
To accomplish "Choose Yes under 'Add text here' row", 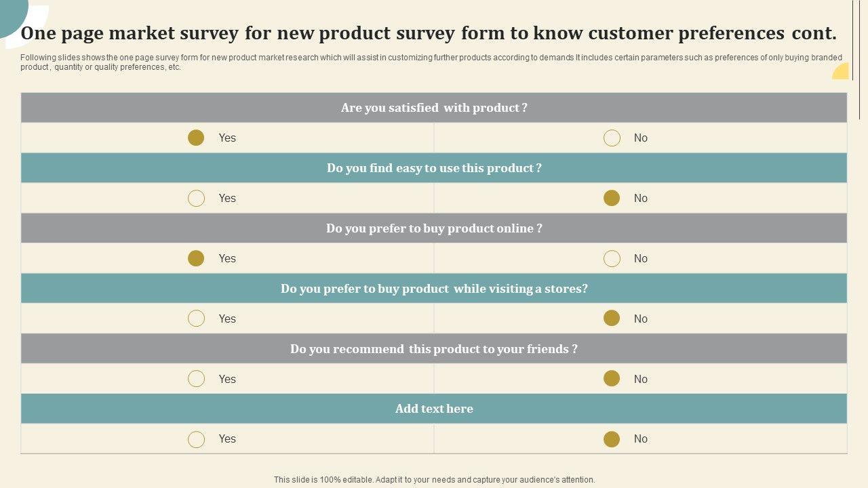I will pyautogui.click(x=196, y=439).
